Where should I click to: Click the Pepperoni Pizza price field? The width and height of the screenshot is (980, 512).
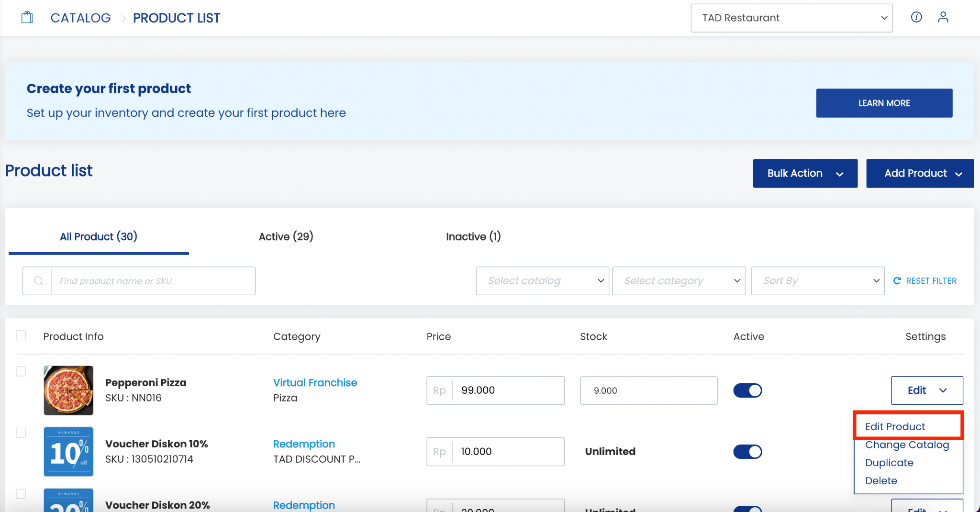point(495,390)
